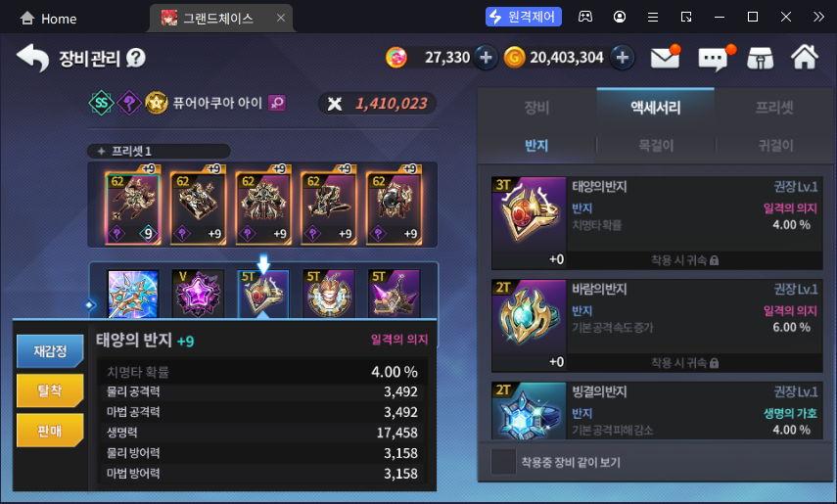The image size is (837, 504).
Task: Switch to the 장비 tab
Action: pos(537,108)
